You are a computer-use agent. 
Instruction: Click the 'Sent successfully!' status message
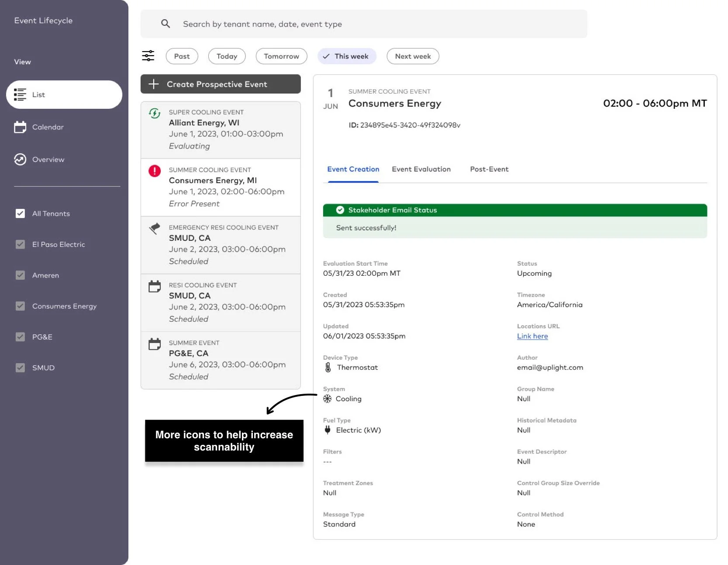(x=366, y=228)
